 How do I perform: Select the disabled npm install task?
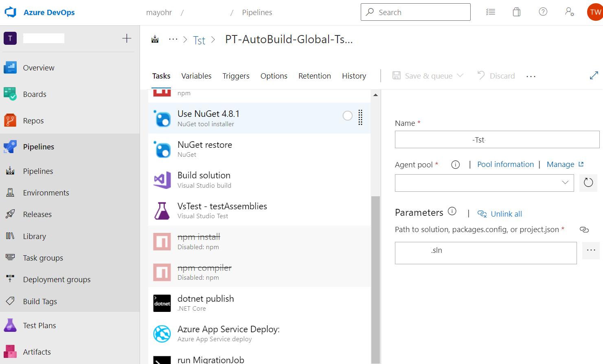point(259,241)
